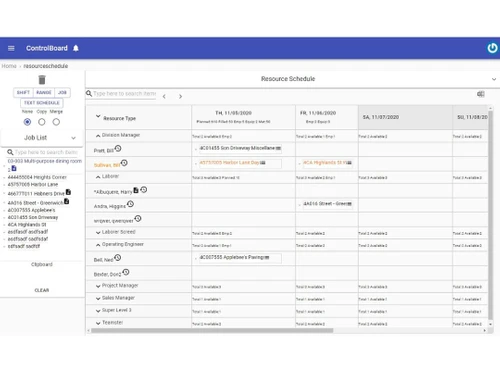Click the schedule search magnifier icon
Image resolution: width=500 pixels, height=375 pixels.
(x=89, y=94)
